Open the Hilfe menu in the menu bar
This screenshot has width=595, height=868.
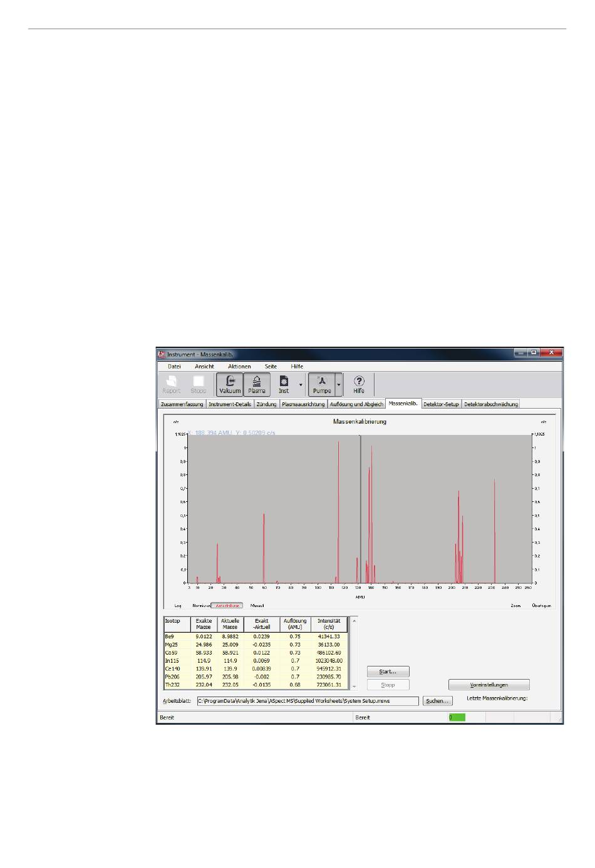point(297,366)
